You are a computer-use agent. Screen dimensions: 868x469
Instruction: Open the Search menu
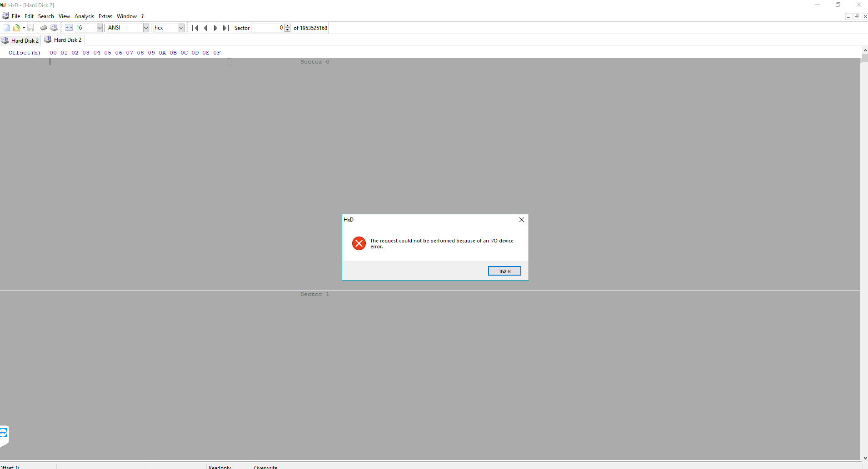tap(46, 16)
